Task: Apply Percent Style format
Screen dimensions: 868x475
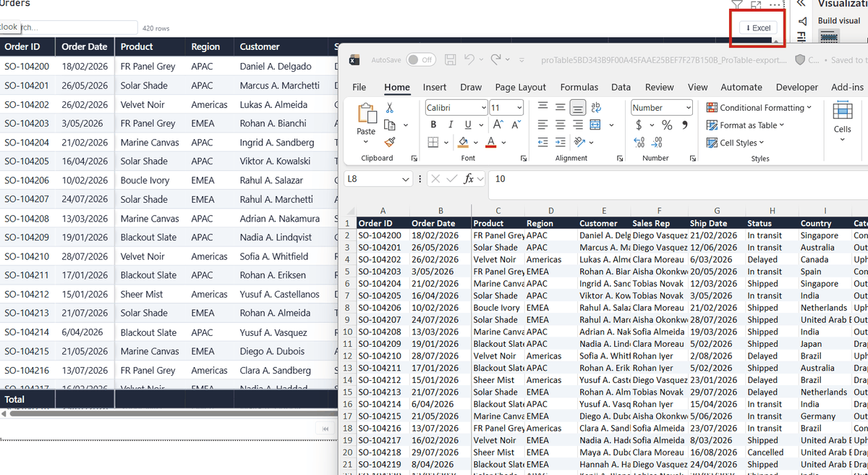Action: coord(667,125)
